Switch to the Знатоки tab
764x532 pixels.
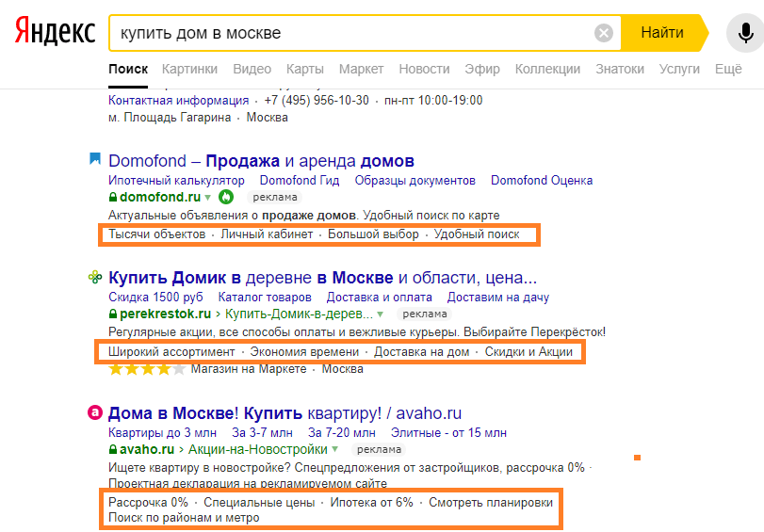[x=620, y=69]
